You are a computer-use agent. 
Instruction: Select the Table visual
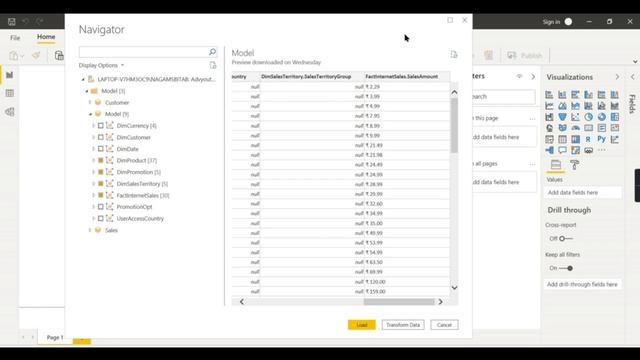click(562, 139)
